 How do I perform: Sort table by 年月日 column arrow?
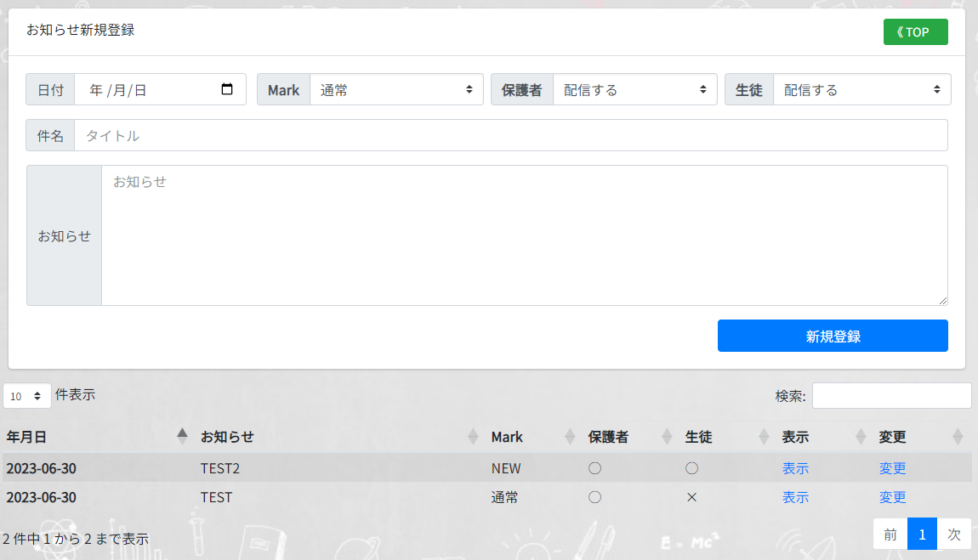point(182,437)
